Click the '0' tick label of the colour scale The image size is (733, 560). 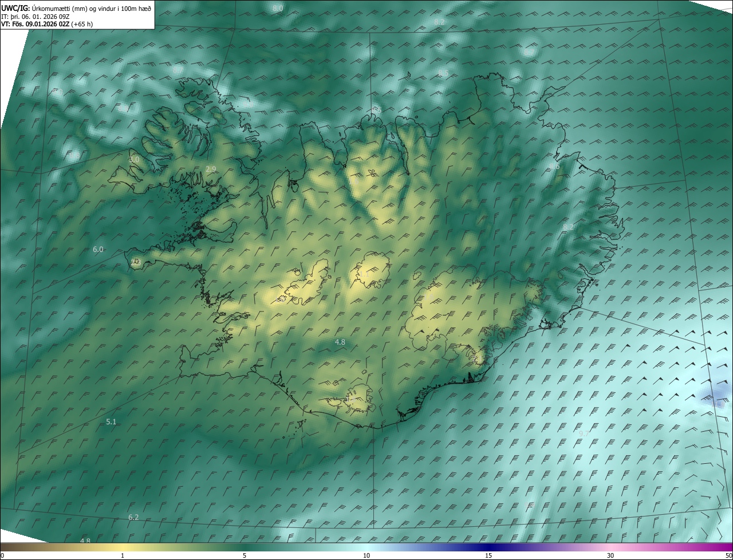click(2, 556)
